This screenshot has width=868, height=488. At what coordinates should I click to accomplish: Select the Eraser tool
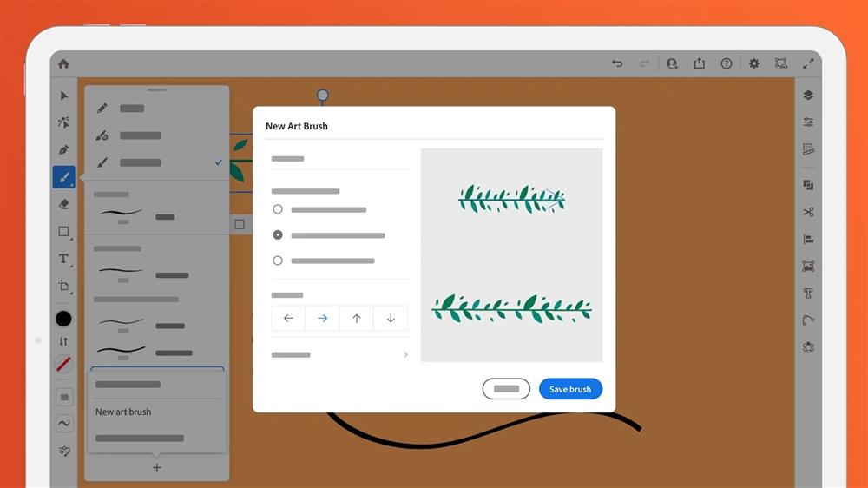click(x=63, y=204)
